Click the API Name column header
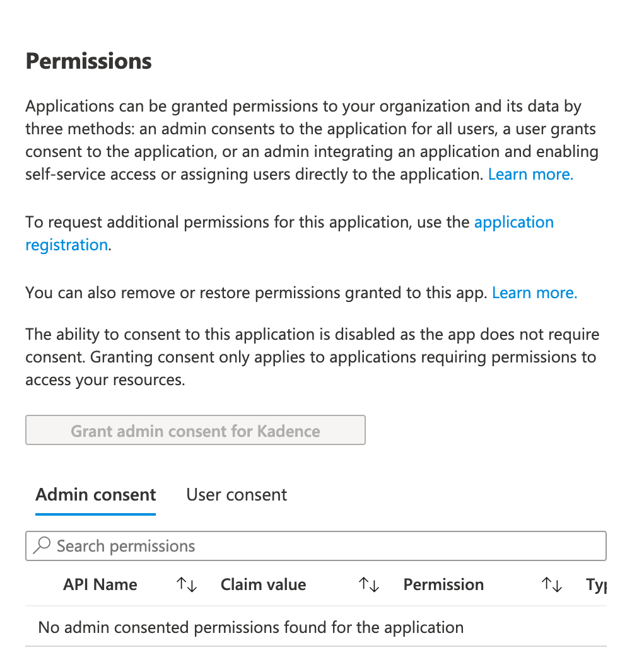 click(x=100, y=585)
